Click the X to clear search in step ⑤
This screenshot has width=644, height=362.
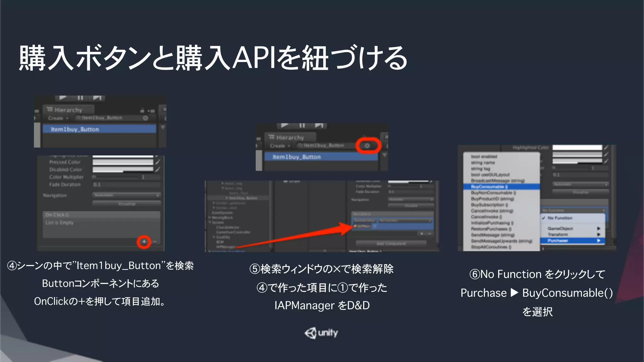(x=367, y=146)
